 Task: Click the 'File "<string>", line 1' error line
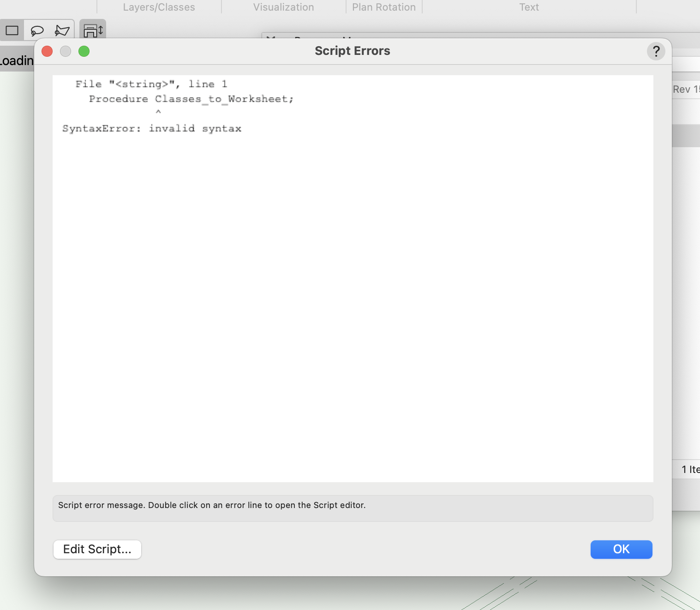(x=151, y=84)
